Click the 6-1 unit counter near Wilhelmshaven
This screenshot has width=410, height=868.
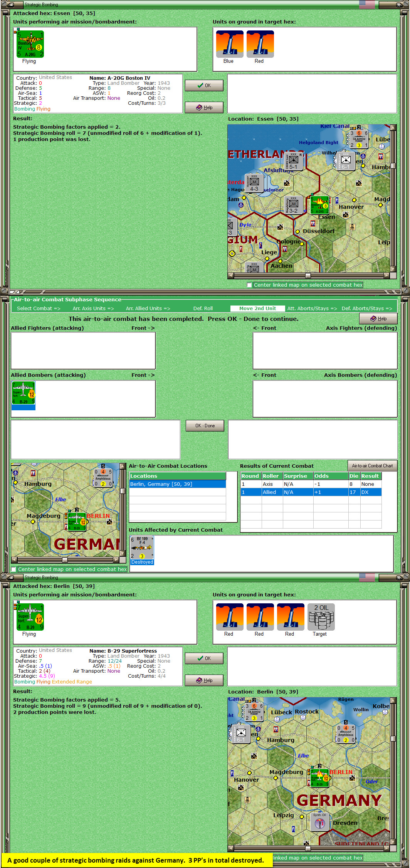point(346,161)
